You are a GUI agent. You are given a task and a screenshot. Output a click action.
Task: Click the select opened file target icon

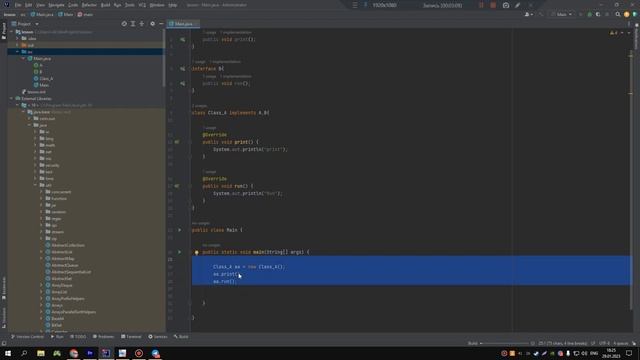(x=124, y=24)
